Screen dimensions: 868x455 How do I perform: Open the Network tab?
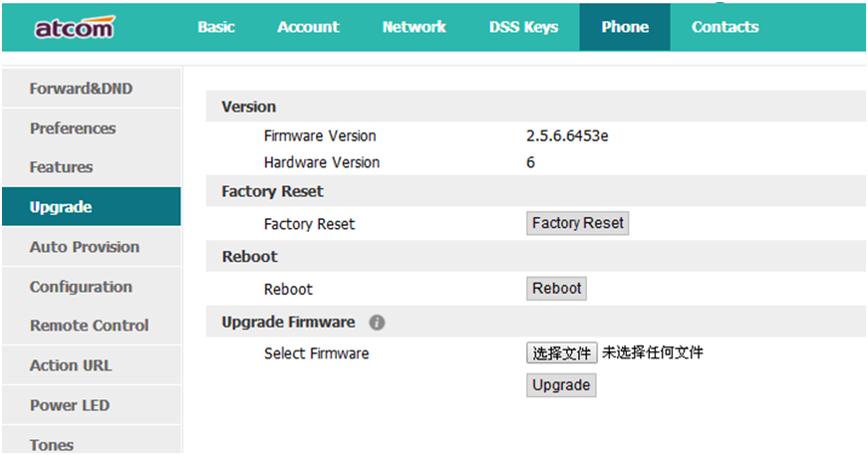click(x=415, y=27)
